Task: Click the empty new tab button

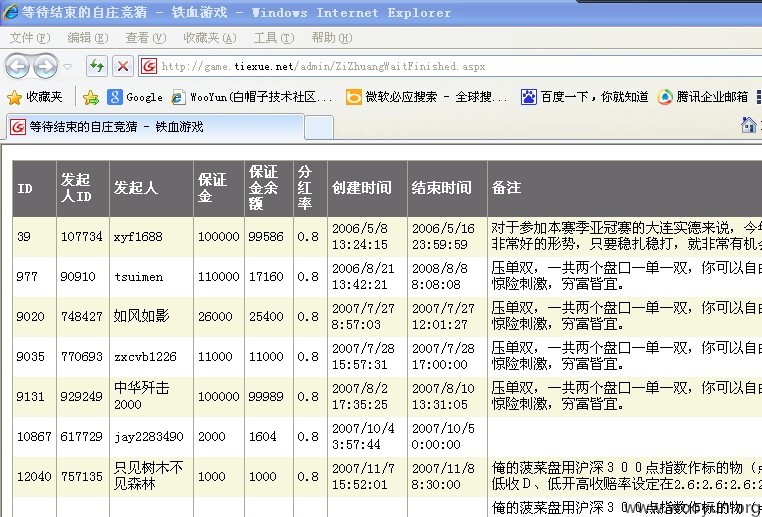Action: tap(319, 128)
